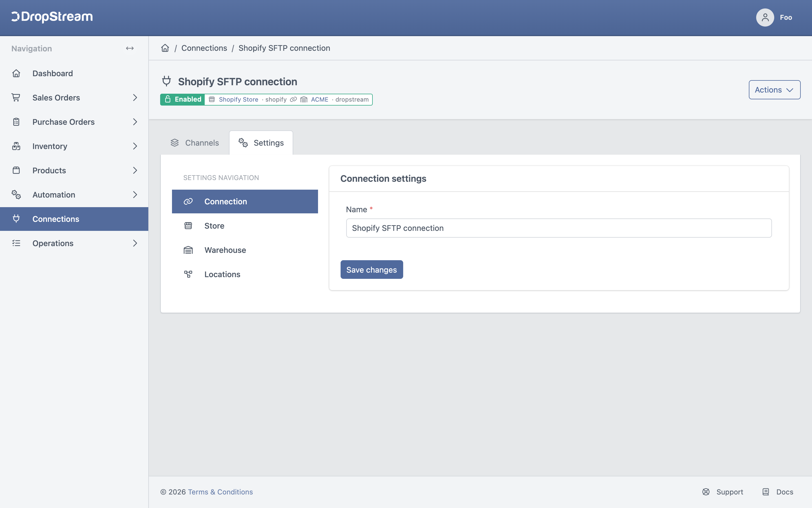
Task: Click the link icon in status badge
Action: [293, 99]
